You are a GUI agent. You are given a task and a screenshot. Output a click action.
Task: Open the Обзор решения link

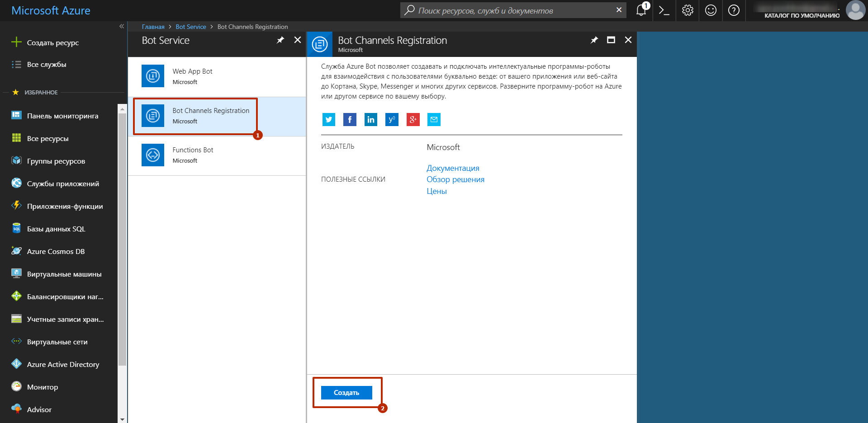[x=455, y=179]
